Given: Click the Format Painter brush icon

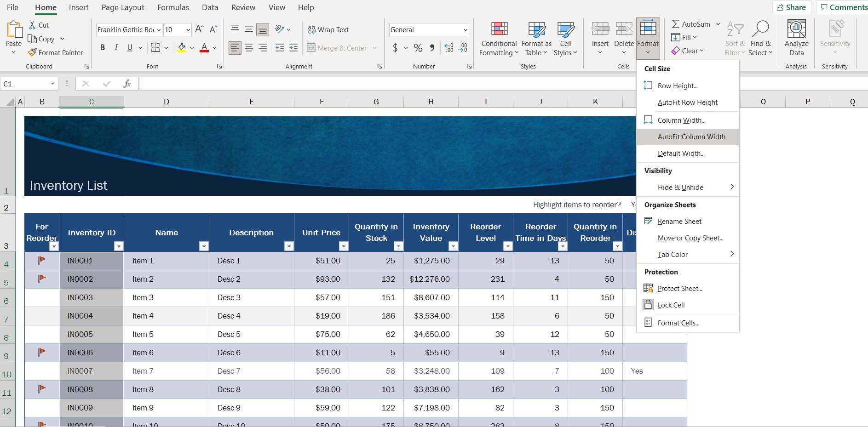Looking at the screenshot, I should point(32,52).
